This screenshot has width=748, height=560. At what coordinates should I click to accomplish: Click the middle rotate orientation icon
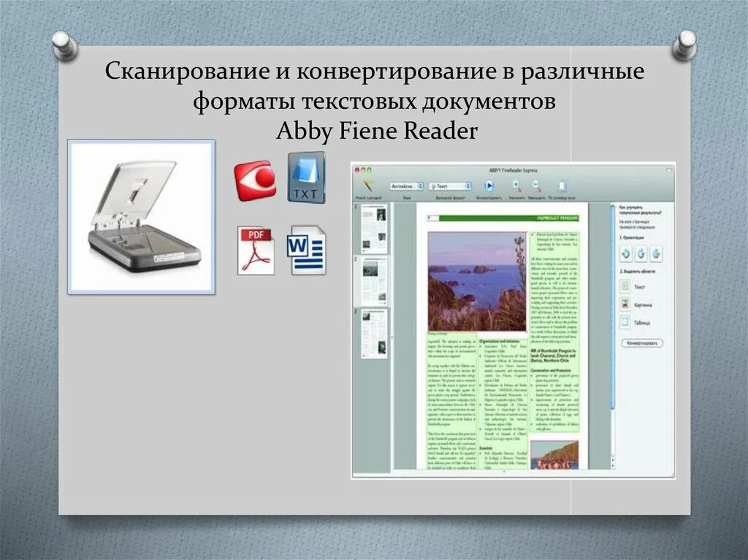click(641, 254)
